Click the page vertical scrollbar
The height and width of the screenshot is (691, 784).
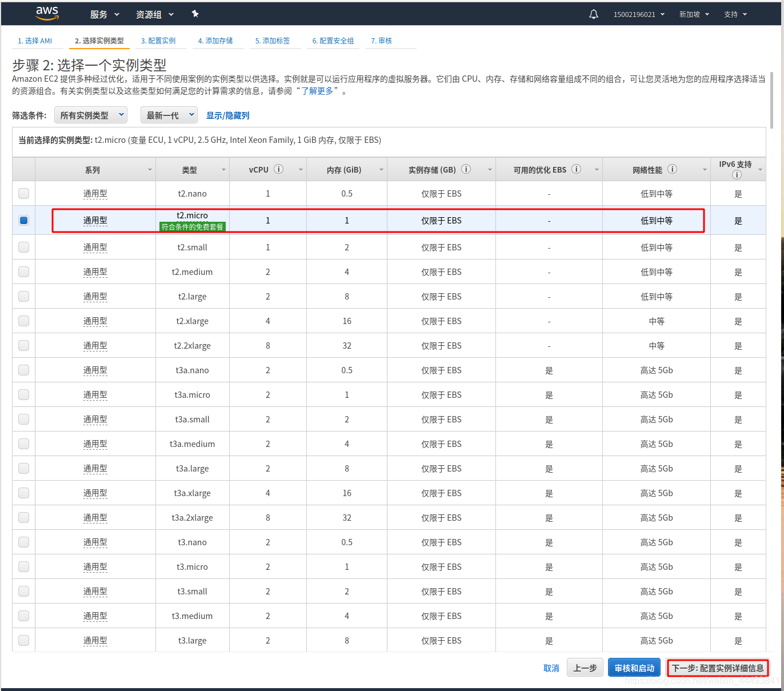771,100
